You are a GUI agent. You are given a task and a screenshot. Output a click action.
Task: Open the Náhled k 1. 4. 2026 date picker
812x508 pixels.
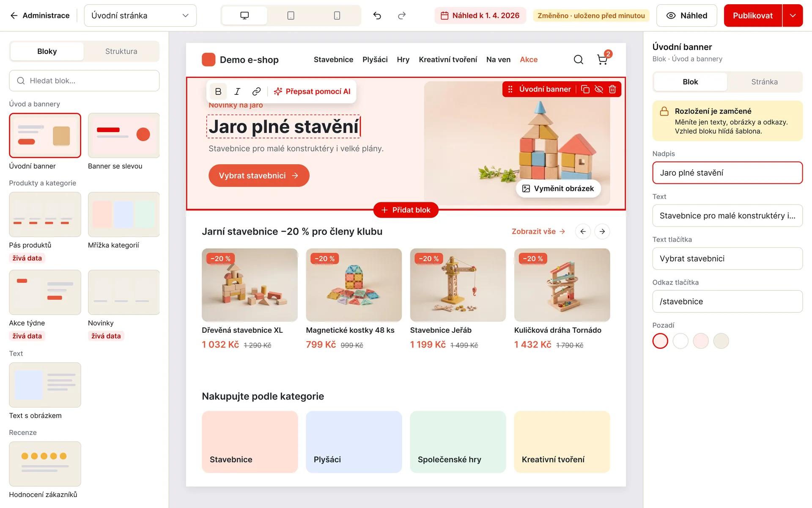coord(480,16)
